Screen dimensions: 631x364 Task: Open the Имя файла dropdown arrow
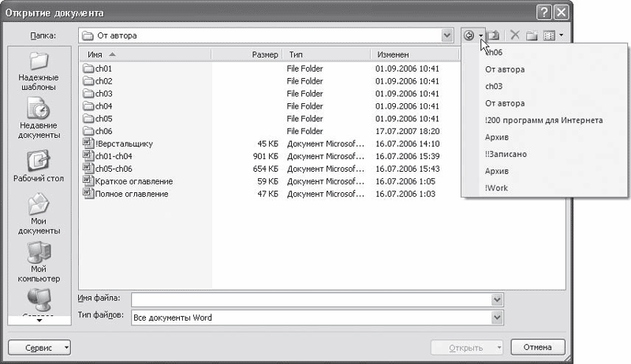(x=497, y=299)
